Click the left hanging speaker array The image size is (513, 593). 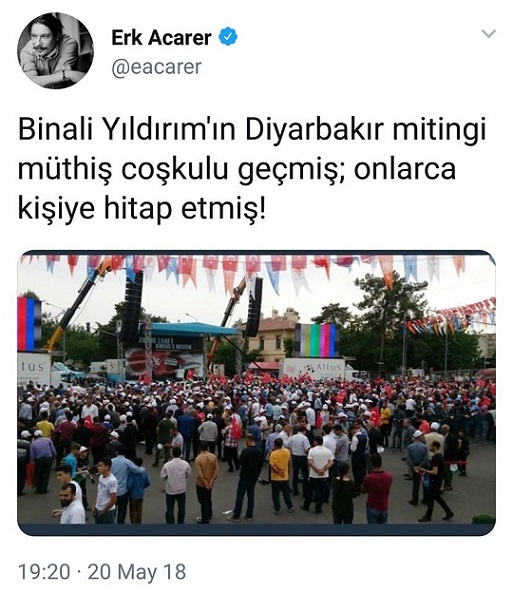[133, 307]
